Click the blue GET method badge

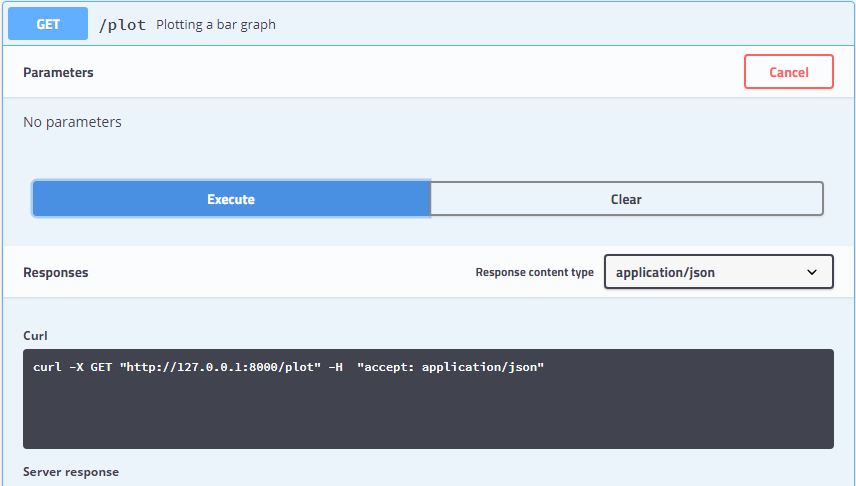(48, 24)
